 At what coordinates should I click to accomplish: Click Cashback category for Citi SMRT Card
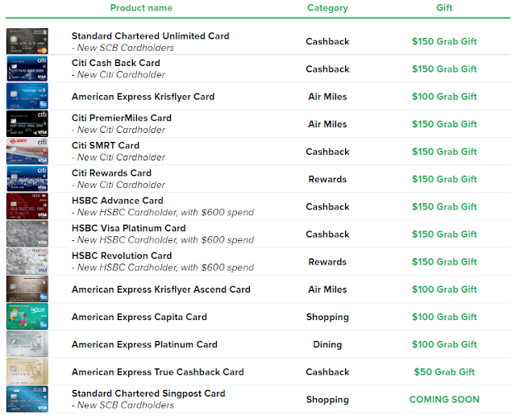[x=327, y=152]
